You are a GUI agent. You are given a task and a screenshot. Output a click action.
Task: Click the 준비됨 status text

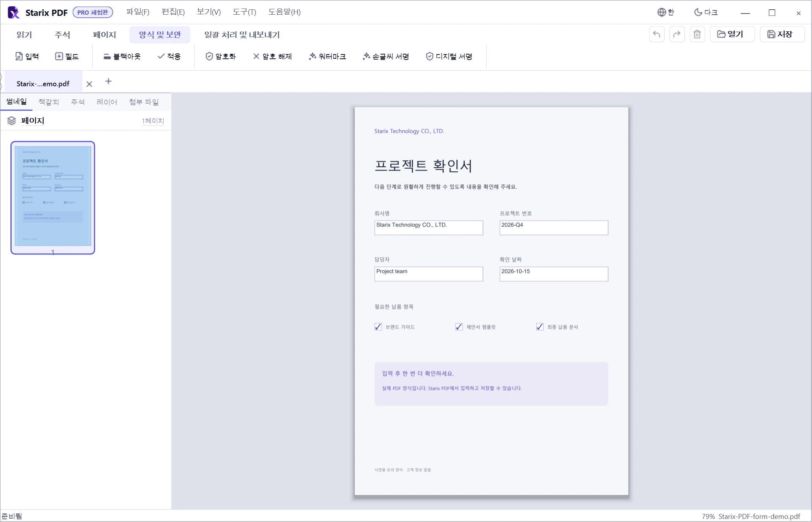coord(12,516)
